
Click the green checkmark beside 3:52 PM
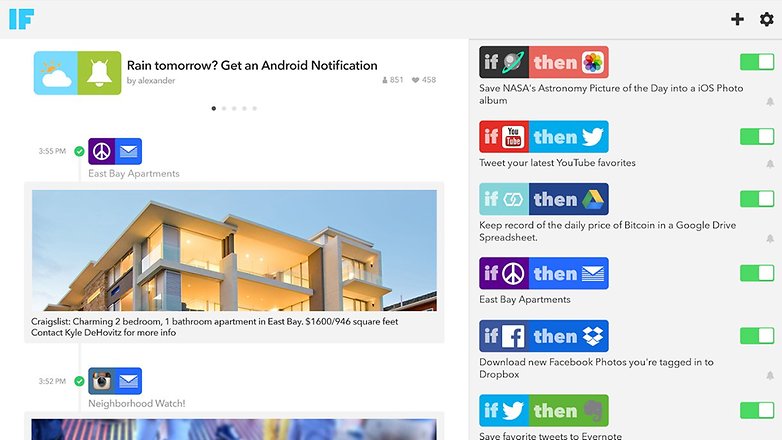79,381
